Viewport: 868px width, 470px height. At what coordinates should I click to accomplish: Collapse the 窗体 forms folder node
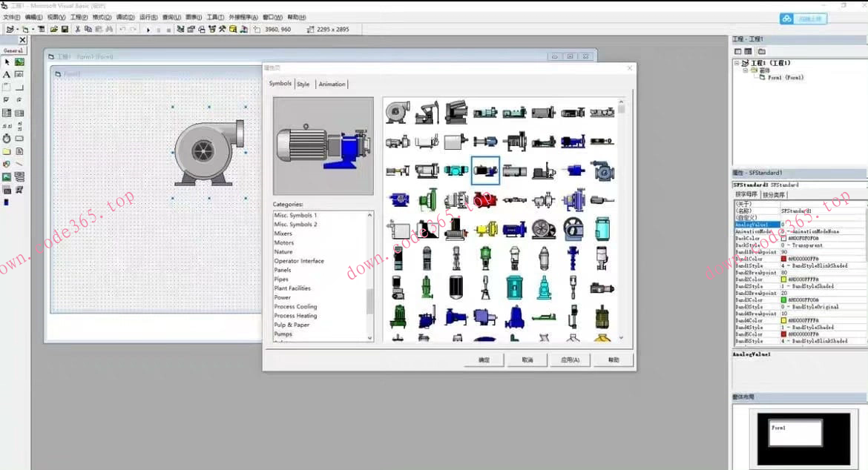point(745,70)
